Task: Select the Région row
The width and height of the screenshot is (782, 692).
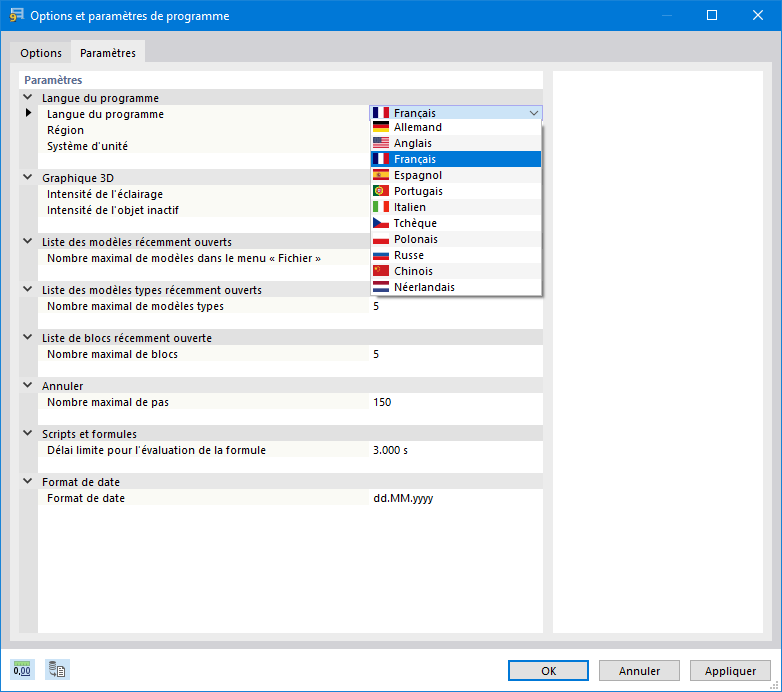Action: click(203, 130)
